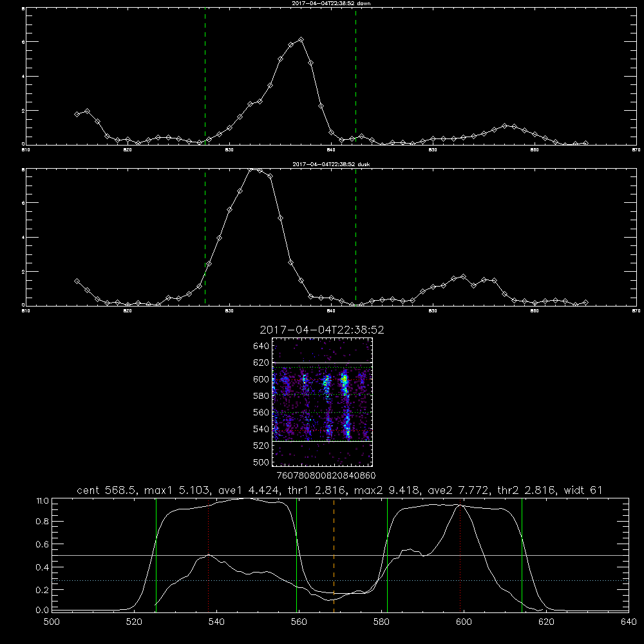644x644 pixels.
Task: Click y-axis label '0.0' of bottom plot
Action: pyautogui.click(x=43, y=611)
